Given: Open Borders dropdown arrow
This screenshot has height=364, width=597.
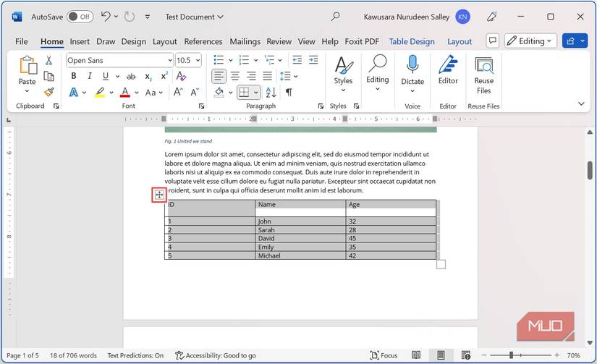Looking at the screenshot, I should pos(256,92).
